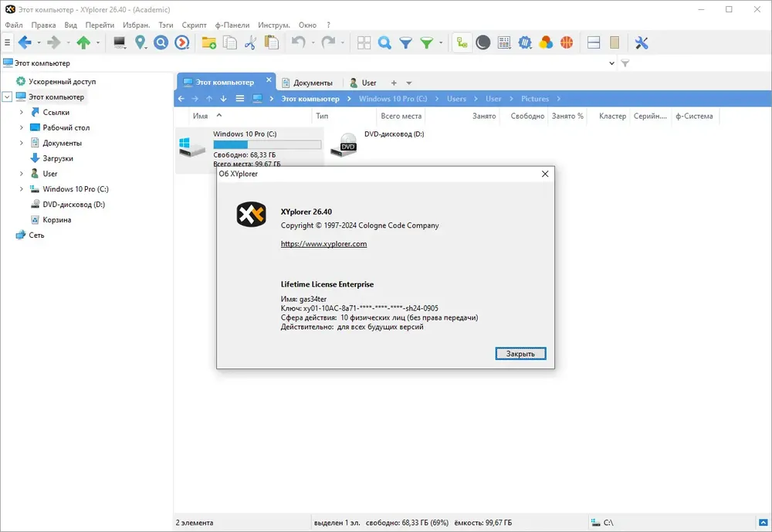Click the magnifier Find Files icon
This screenshot has height=532, width=772.
[x=384, y=43]
